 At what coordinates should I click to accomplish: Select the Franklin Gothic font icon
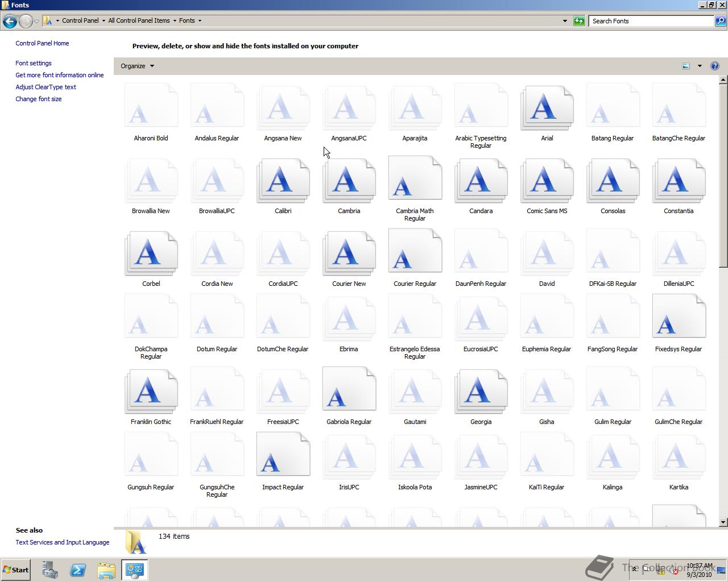151,390
